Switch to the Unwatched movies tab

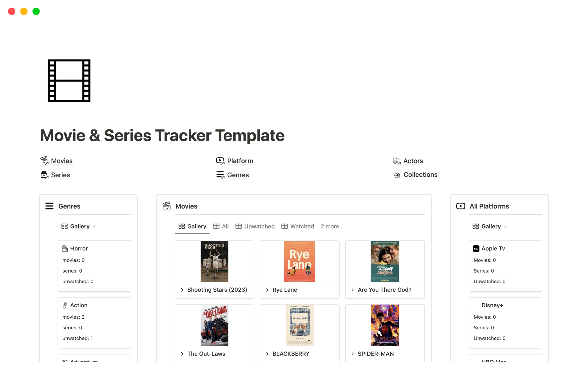[x=255, y=226]
